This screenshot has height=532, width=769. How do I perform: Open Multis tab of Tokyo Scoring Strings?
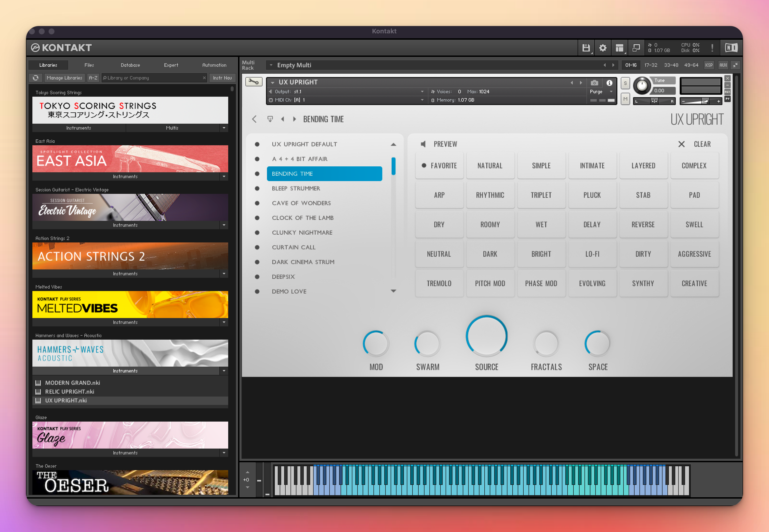point(172,128)
